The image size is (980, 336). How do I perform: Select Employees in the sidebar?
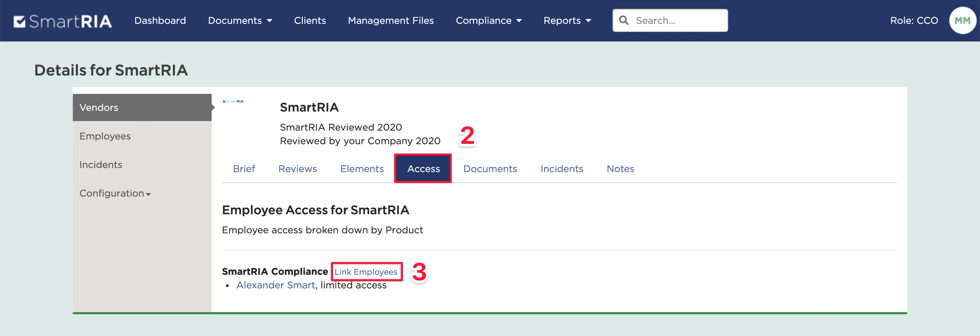pyautogui.click(x=142, y=136)
